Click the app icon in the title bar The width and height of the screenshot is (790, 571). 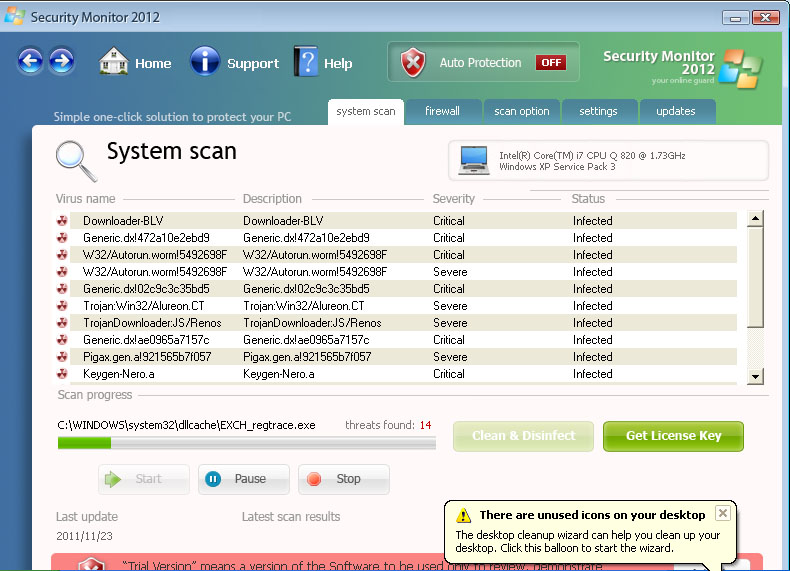pyautogui.click(x=15, y=16)
